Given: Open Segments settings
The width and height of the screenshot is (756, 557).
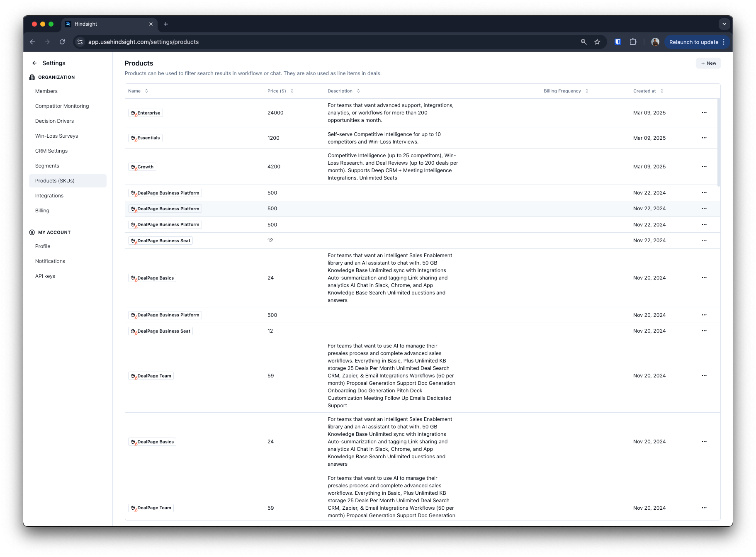Looking at the screenshot, I should click(x=68, y=166).
